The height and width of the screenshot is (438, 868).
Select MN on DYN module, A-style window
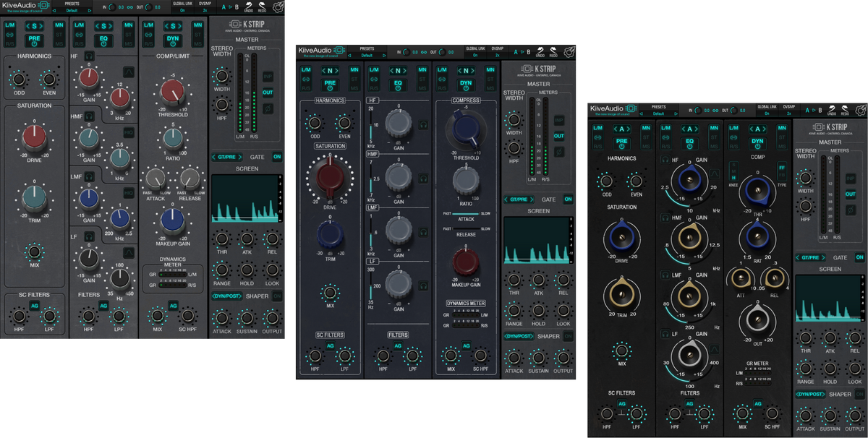tap(783, 129)
